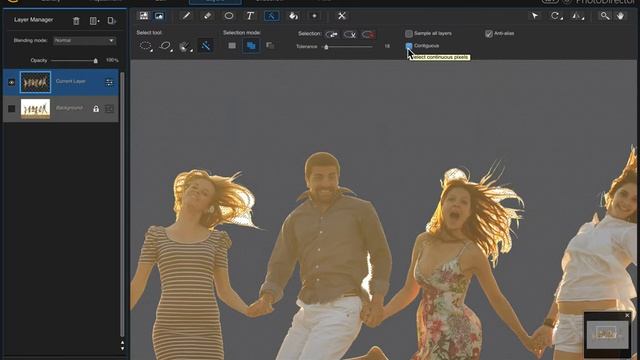Select the Zoom magnifier tool
The height and width of the screenshot is (360, 640).
(x=604, y=16)
